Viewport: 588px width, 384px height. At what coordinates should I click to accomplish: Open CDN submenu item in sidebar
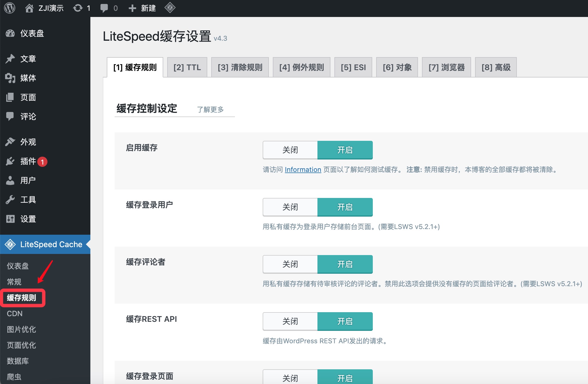15,313
